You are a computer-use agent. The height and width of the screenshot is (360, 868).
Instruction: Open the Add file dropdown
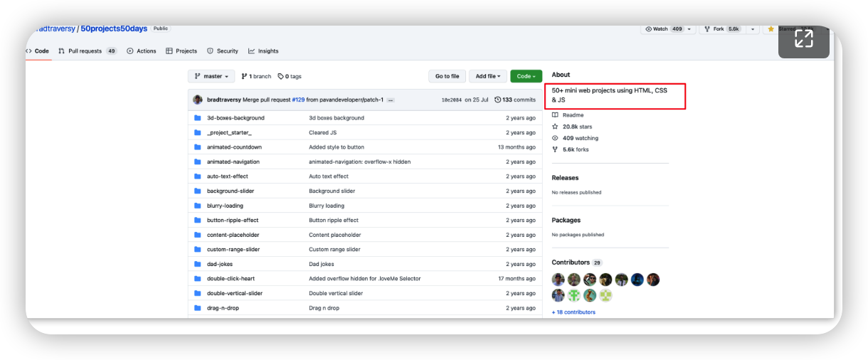[488, 76]
